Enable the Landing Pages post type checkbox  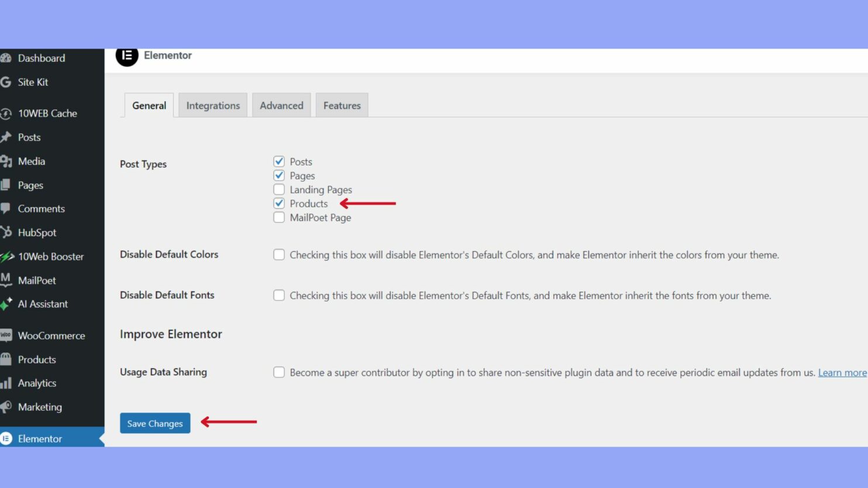click(279, 189)
